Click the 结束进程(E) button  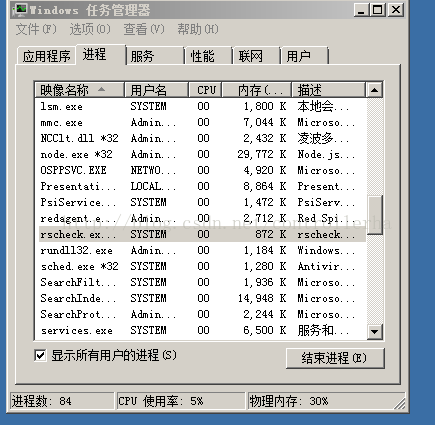(x=335, y=358)
